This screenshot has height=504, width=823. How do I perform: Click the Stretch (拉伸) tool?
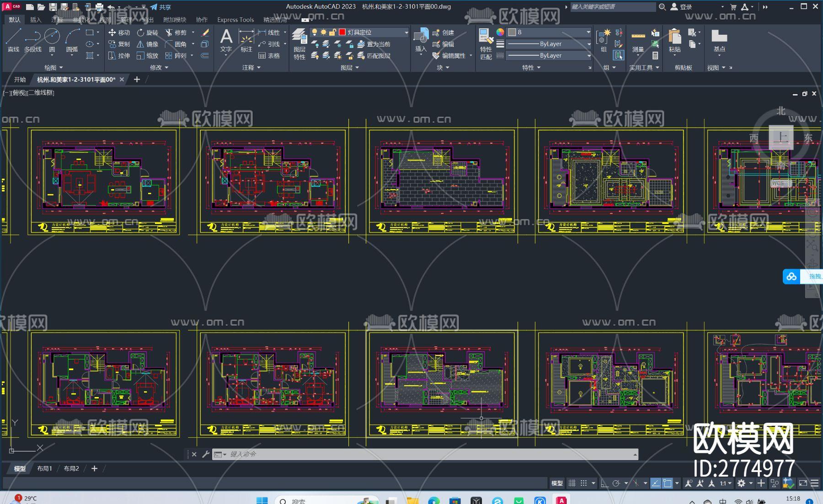coord(119,55)
